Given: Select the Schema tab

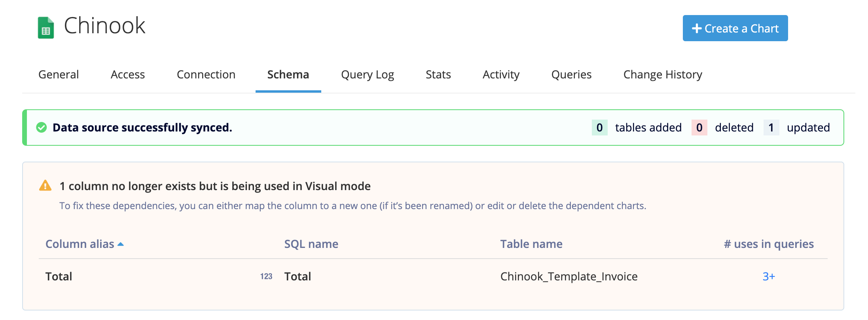Looking at the screenshot, I should [288, 74].
